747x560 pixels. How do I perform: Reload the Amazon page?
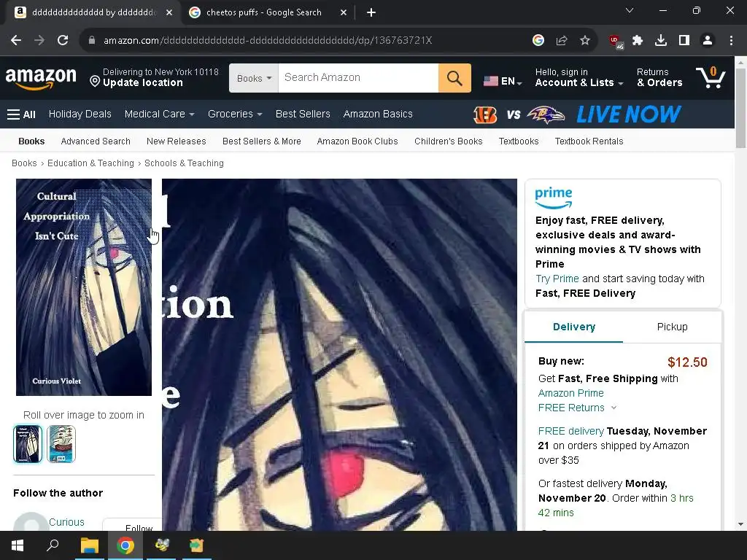click(63, 41)
